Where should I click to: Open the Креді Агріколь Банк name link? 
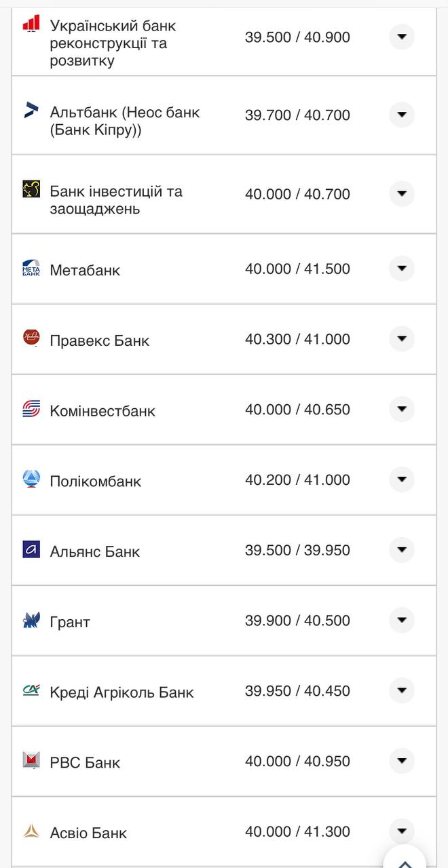(122, 692)
